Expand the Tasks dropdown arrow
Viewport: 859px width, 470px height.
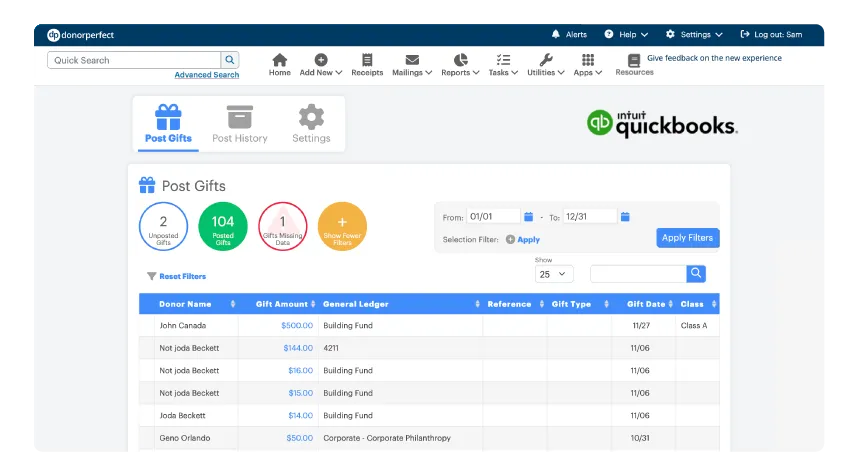tap(514, 73)
